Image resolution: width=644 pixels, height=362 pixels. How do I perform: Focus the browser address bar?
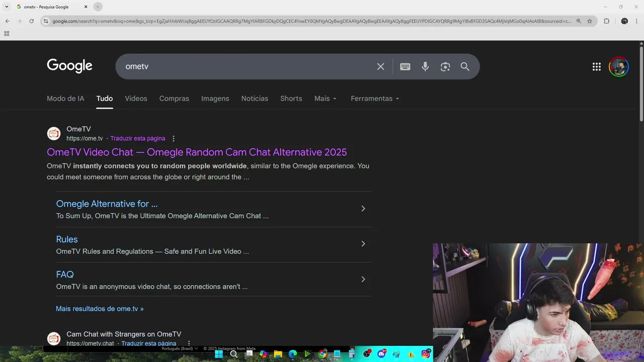tap(312, 21)
